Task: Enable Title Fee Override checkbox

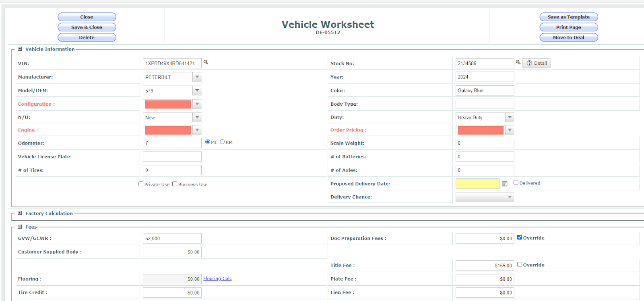Action: (x=520, y=264)
